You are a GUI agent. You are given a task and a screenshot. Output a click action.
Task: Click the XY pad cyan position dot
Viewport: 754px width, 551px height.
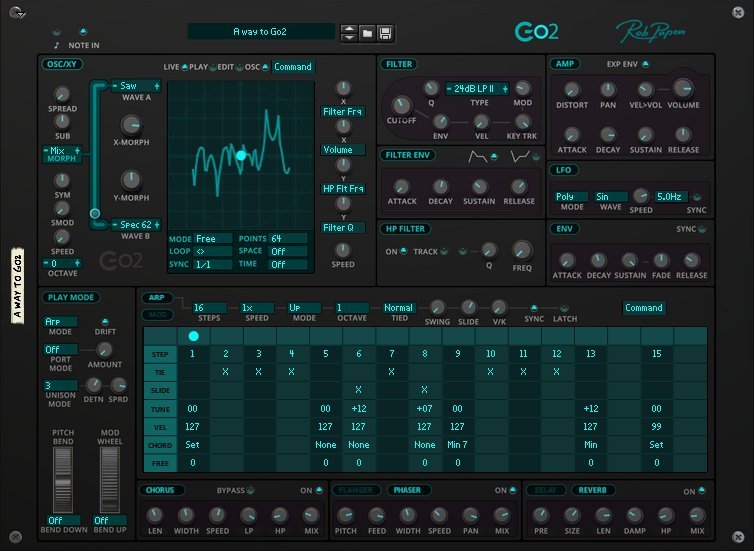241,155
